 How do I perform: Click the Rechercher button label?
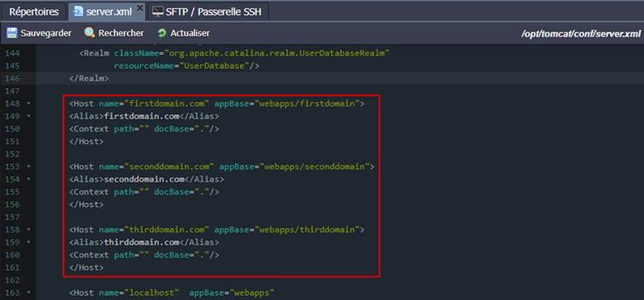(121, 33)
